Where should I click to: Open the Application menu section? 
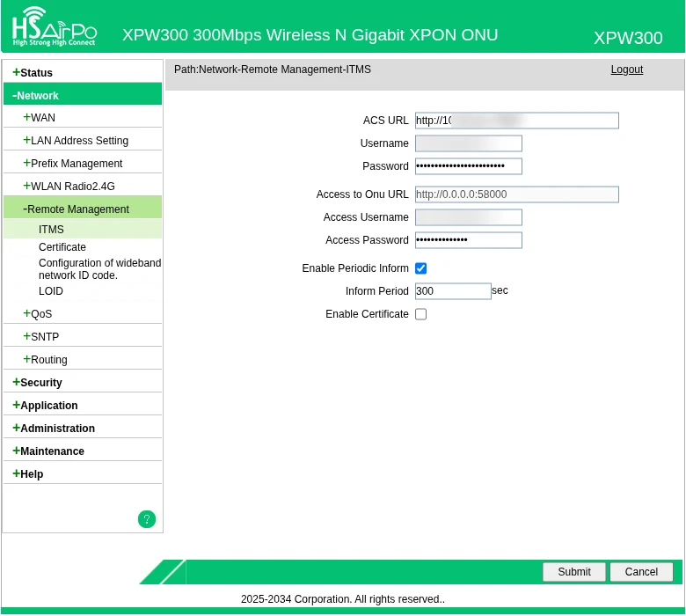click(x=45, y=406)
